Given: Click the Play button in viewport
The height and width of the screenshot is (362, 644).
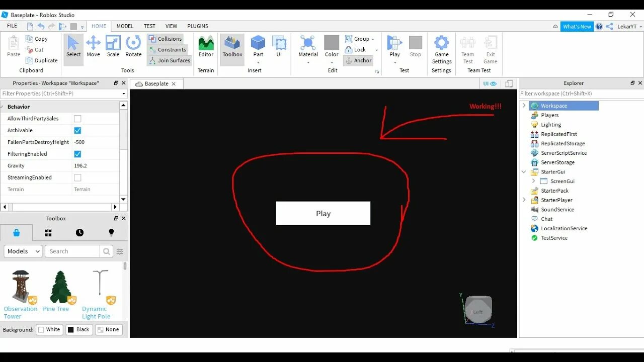Looking at the screenshot, I should [323, 213].
